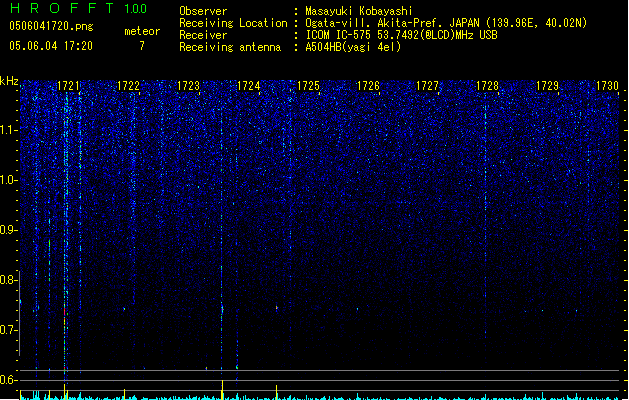Image resolution: width=629 pixels, height=400 pixels.
Task: Click the Receiving Location field label
Action: pos(233,23)
